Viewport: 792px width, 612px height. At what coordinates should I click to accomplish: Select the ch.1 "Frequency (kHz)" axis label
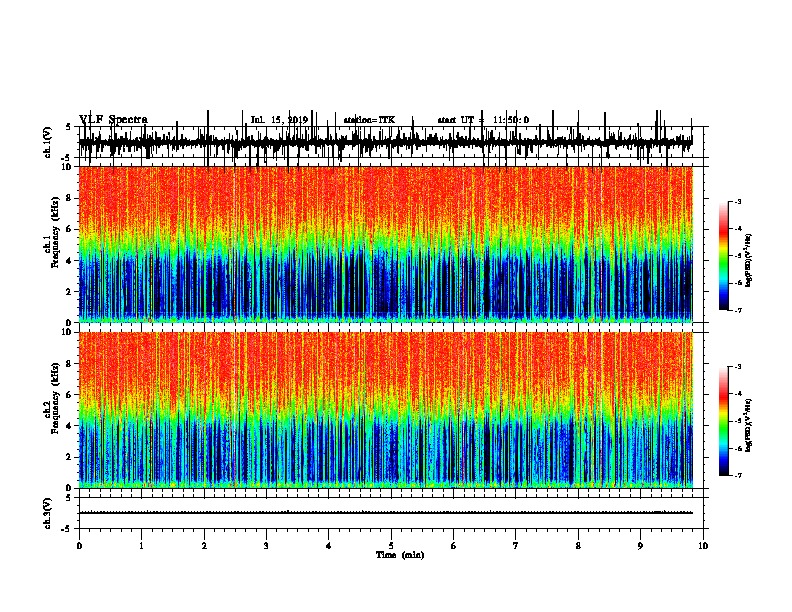[x=55, y=232]
